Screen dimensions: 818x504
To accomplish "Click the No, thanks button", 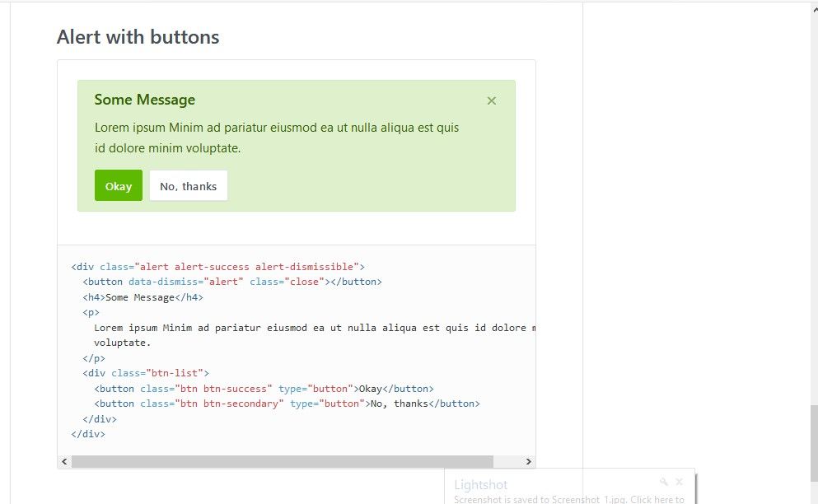I will [189, 185].
